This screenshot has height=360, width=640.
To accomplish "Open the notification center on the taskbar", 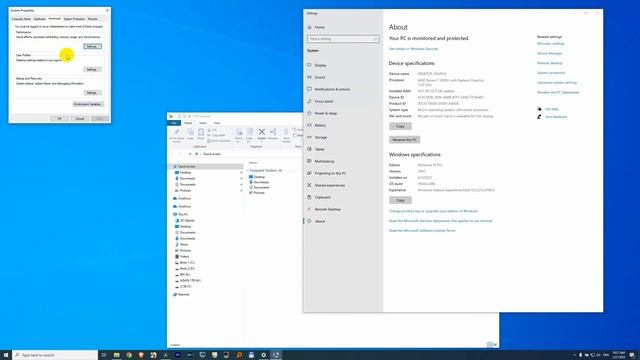I will [x=632, y=355].
